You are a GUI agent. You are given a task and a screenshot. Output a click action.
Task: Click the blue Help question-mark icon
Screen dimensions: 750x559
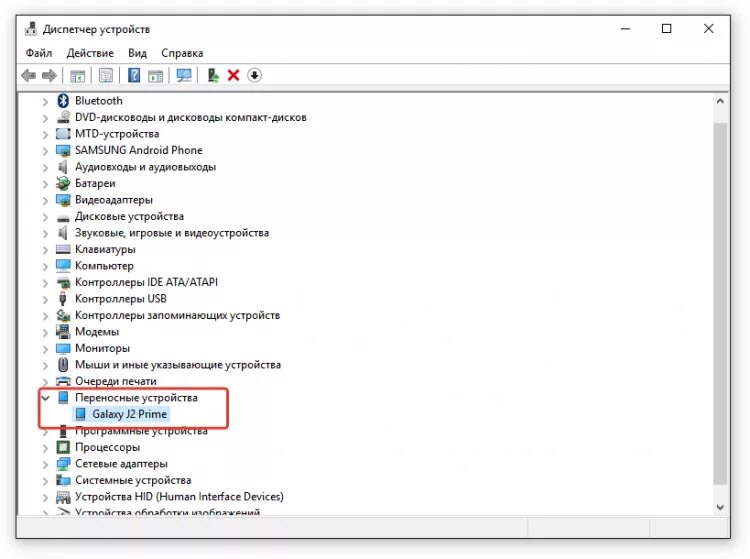point(134,76)
